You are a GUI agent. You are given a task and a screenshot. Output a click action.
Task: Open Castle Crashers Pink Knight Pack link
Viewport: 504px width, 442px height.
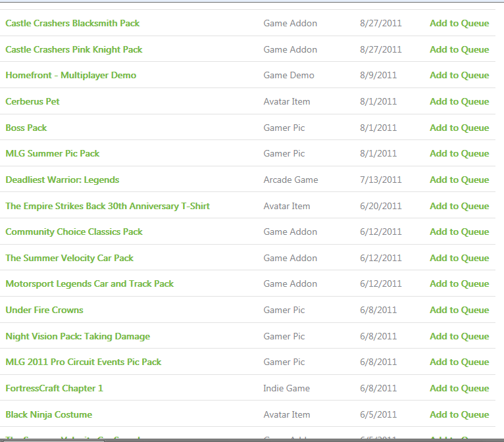pyautogui.click(x=74, y=50)
